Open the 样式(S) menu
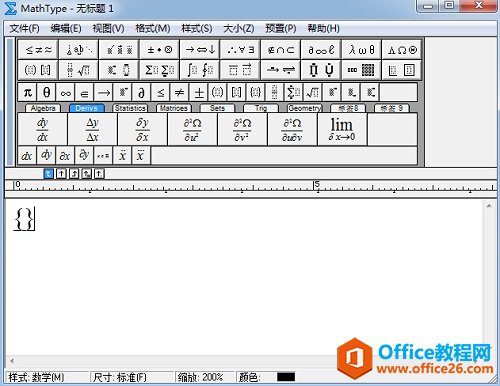 pos(197,29)
